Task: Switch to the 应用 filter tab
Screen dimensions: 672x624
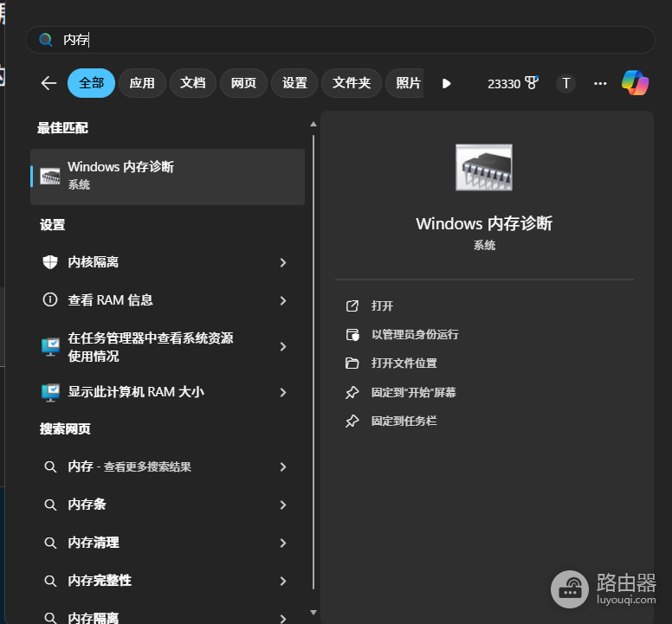Action: point(142,83)
